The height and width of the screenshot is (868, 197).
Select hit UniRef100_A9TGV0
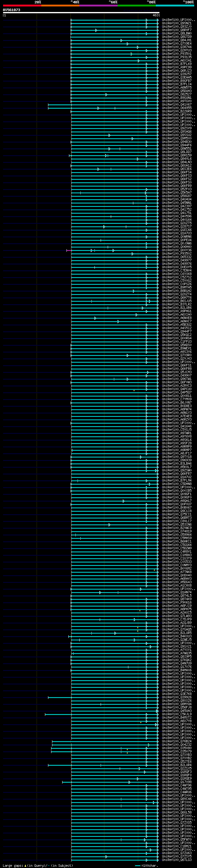[x=176, y=101]
